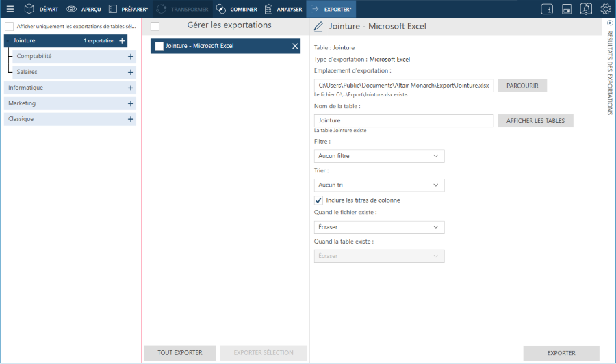Open the settings gear icon
The width and height of the screenshot is (616, 364).
[x=606, y=9]
